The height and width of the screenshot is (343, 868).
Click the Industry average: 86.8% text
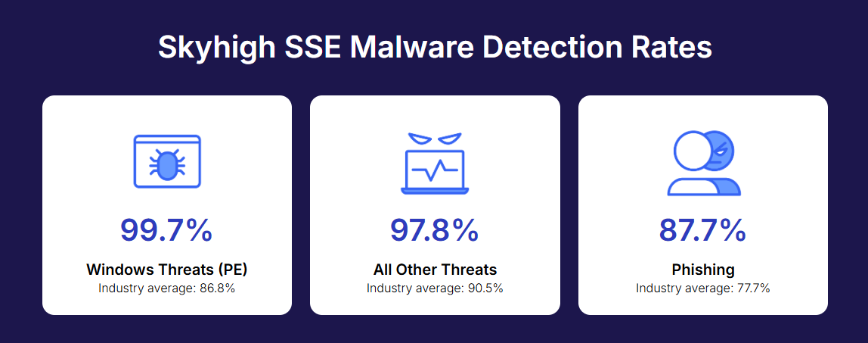[166, 288]
